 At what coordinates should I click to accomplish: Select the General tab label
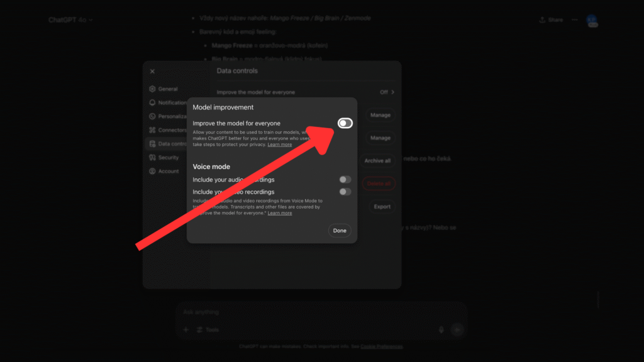(168, 89)
